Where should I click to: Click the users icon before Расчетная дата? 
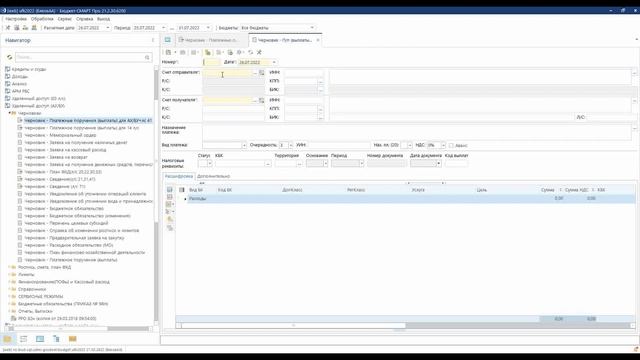coord(34,28)
